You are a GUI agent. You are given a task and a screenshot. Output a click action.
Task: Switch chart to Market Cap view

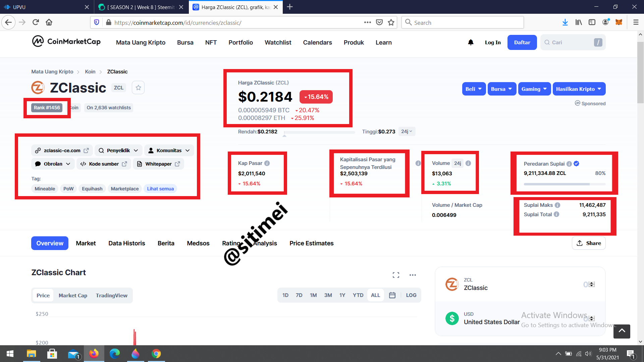(73, 295)
